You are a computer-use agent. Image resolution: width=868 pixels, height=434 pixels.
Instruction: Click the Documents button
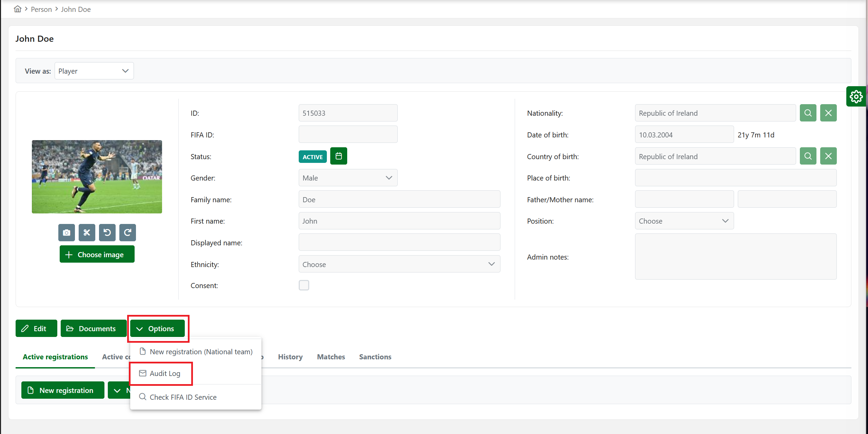[93, 328]
